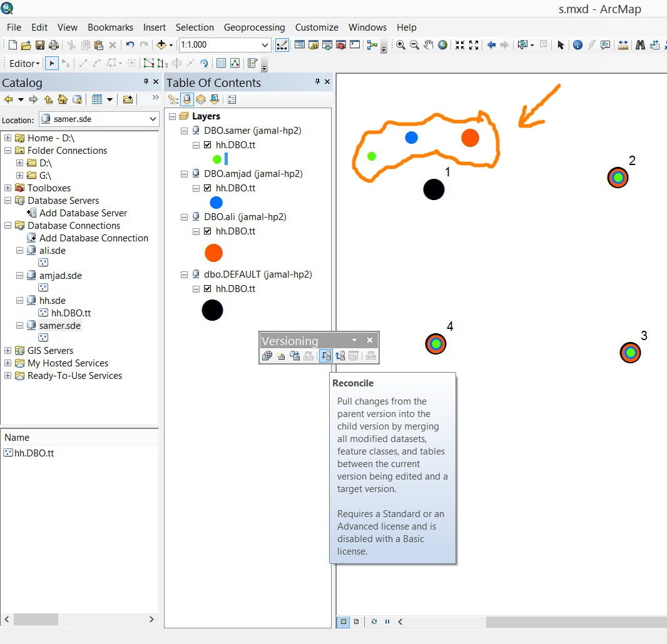Switch to Layout View at map bottom
The image size is (667, 644).
357,621
